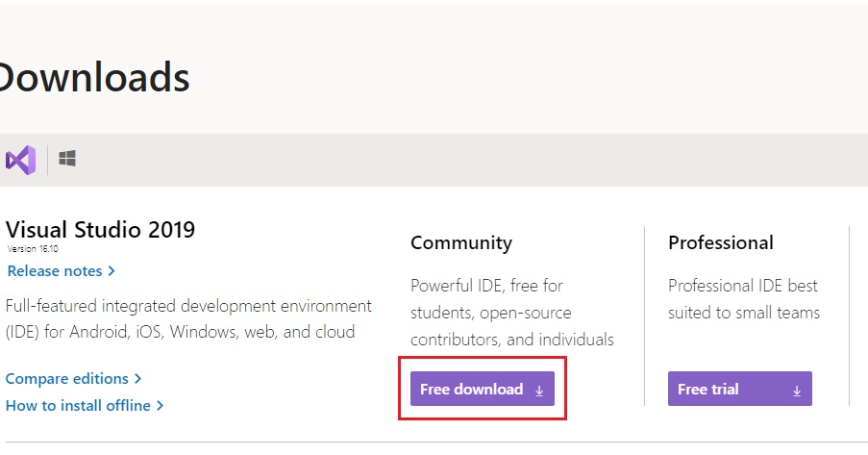Image resolution: width=868 pixels, height=455 pixels.
Task: Click the chevron after How to install offline
Action: pyautogui.click(x=160, y=406)
